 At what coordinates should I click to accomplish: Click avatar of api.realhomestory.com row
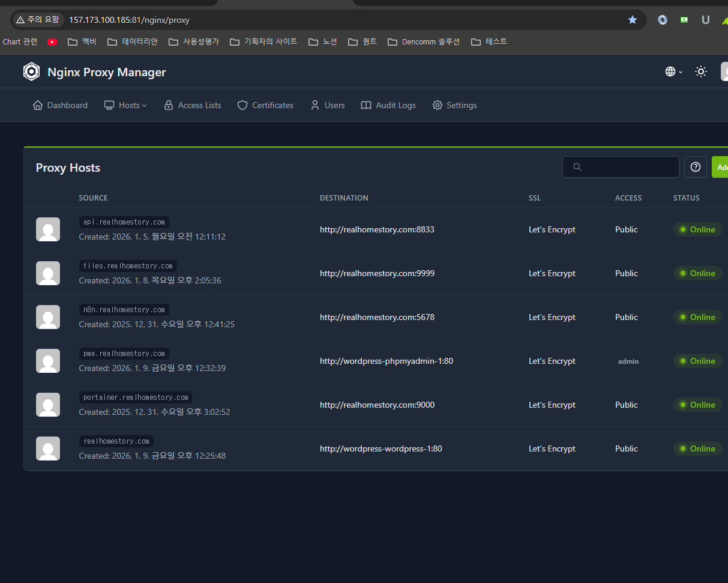[x=48, y=229]
